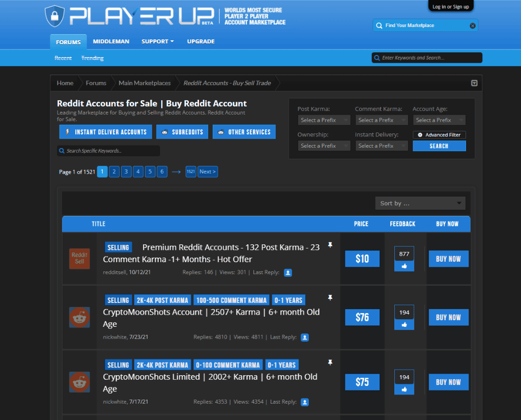
Task: Open the Middleman menu item
Action: [x=111, y=42]
